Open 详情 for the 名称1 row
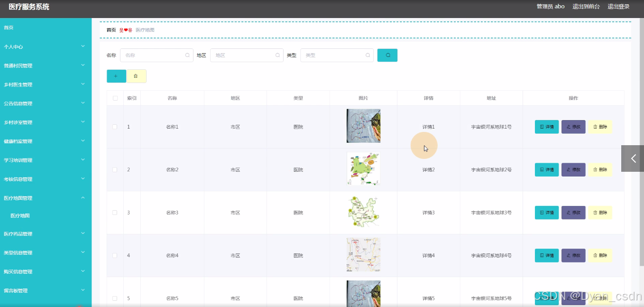 (x=547, y=127)
